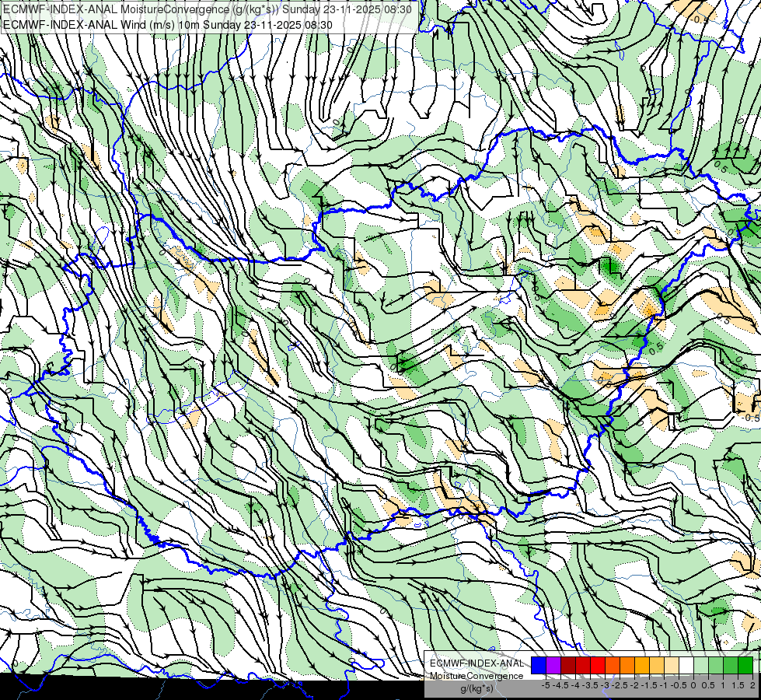The height and width of the screenshot is (700, 761).
Task: Click the medium green swatch between 1 and 1.5
Action: click(731, 665)
